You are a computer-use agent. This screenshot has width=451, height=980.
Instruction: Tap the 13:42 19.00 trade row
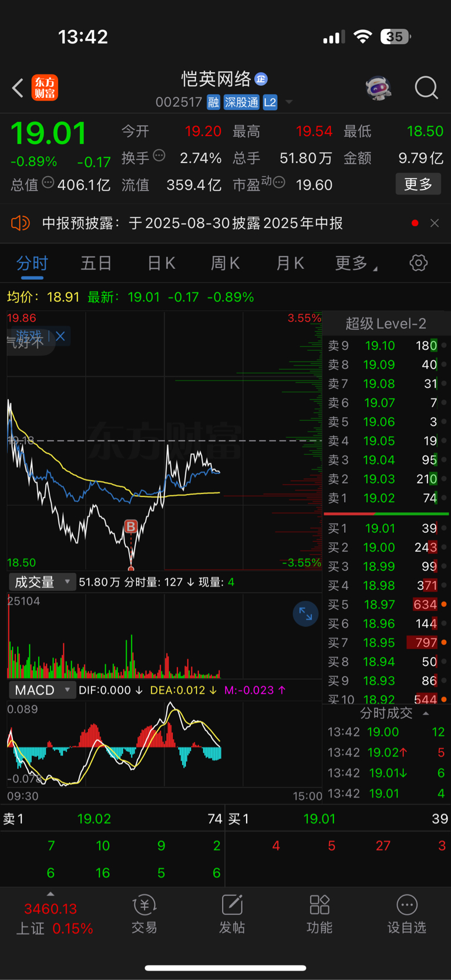pyautogui.click(x=386, y=732)
